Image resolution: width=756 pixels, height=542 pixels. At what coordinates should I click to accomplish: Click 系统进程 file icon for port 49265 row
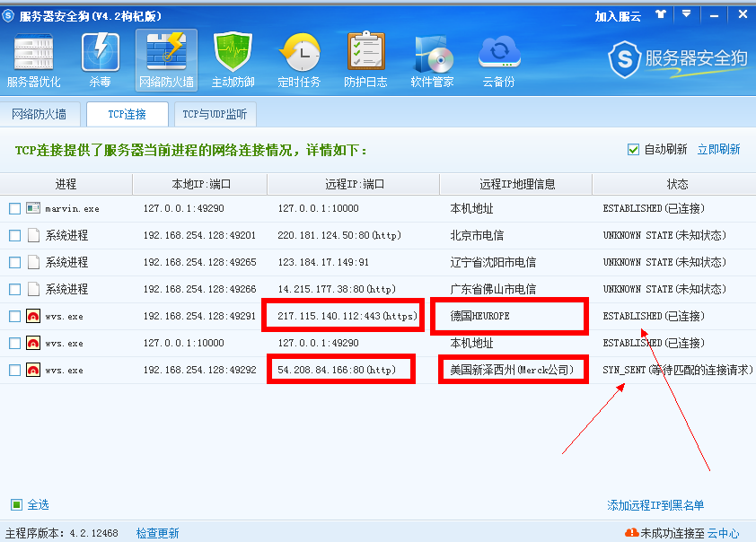pyautogui.click(x=33, y=262)
